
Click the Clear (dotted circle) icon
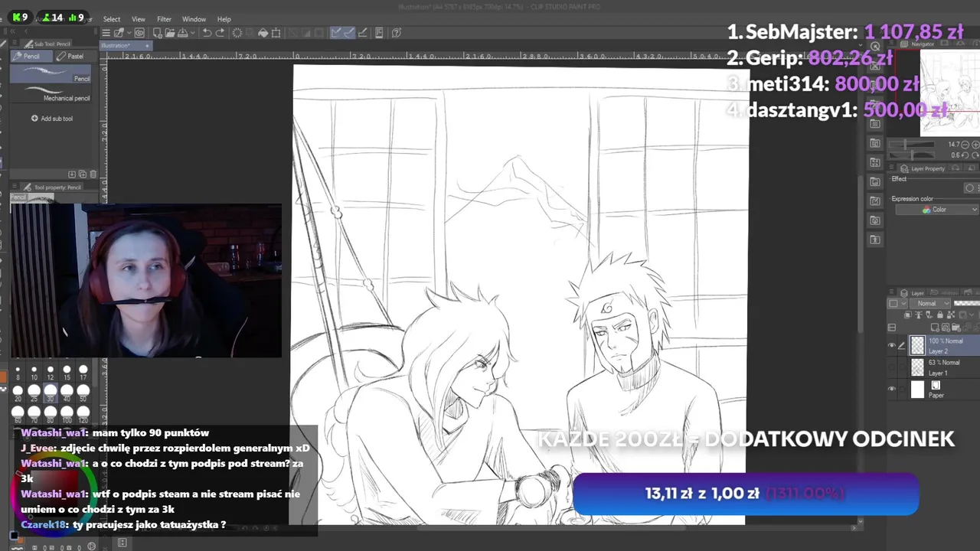[237, 32]
